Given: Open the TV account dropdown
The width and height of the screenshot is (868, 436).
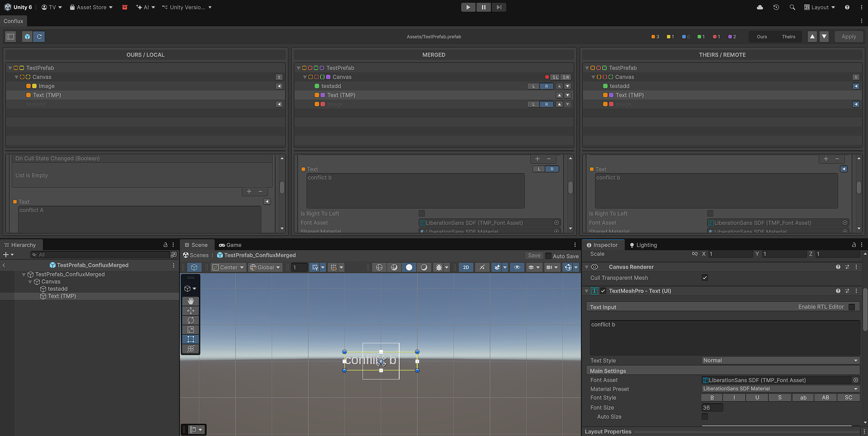Looking at the screenshot, I should pos(52,7).
